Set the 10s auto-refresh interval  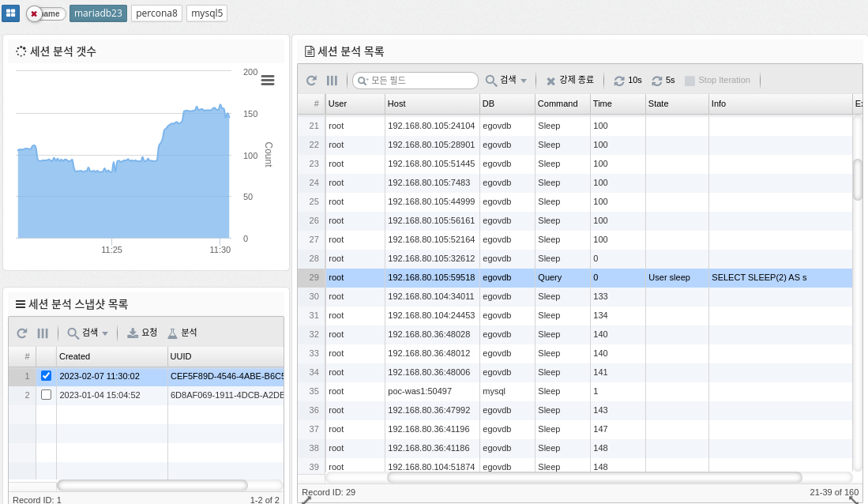(x=628, y=81)
